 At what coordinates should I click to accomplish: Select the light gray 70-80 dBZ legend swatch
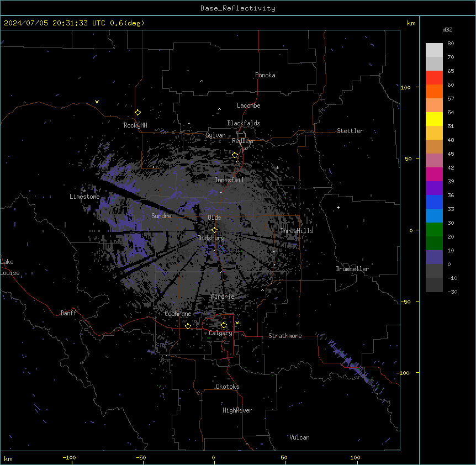coord(434,50)
